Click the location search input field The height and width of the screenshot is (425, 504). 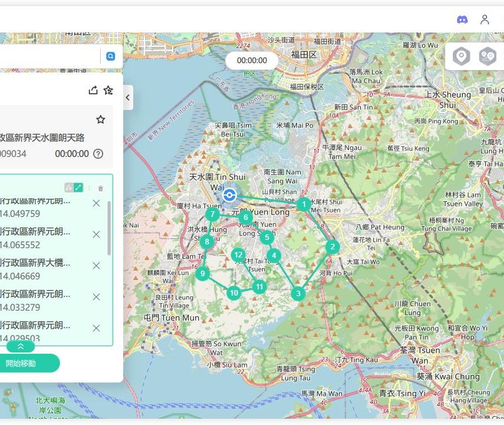pyautogui.click(x=49, y=56)
